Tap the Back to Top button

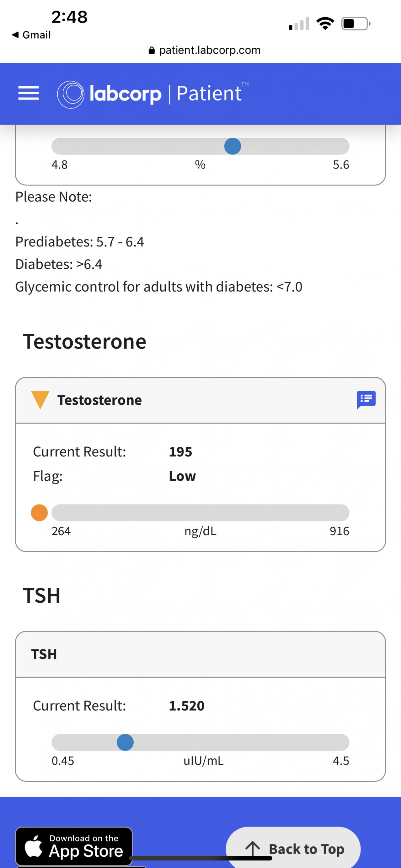tap(293, 849)
